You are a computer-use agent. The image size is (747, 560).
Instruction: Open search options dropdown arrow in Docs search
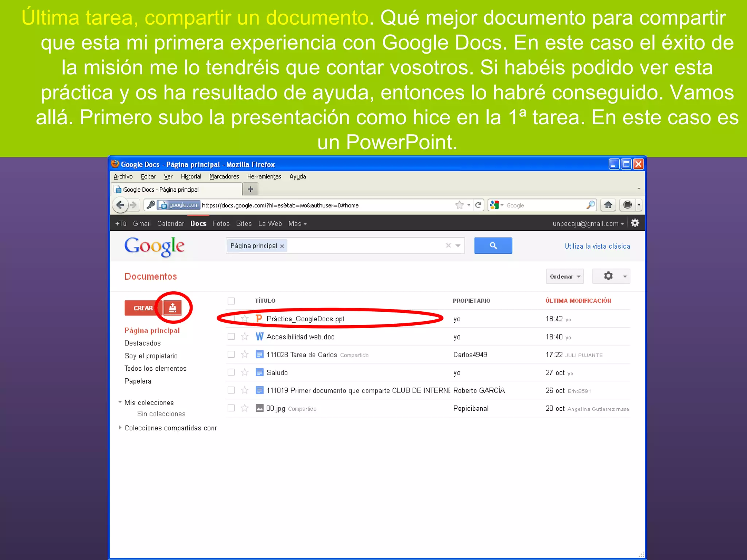(458, 246)
